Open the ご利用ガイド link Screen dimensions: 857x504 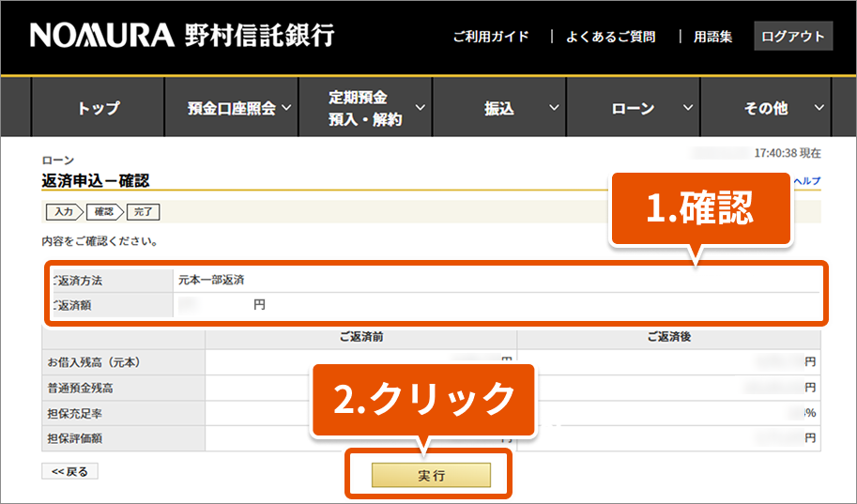(490, 37)
